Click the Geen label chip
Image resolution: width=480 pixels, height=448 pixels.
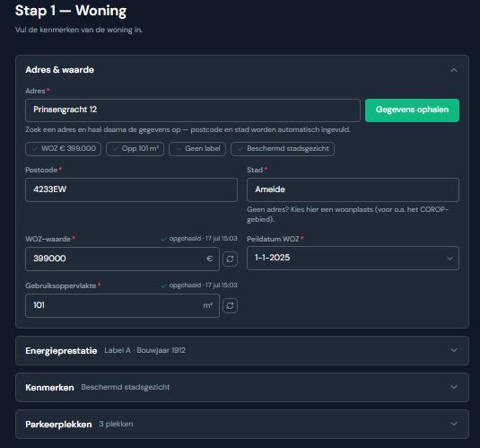click(197, 149)
